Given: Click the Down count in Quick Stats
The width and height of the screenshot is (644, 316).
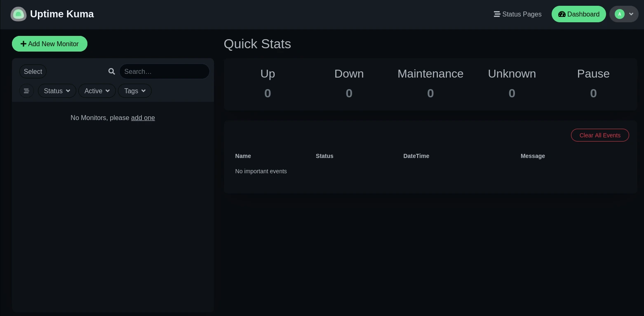Looking at the screenshot, I should (x=349, y=93).
